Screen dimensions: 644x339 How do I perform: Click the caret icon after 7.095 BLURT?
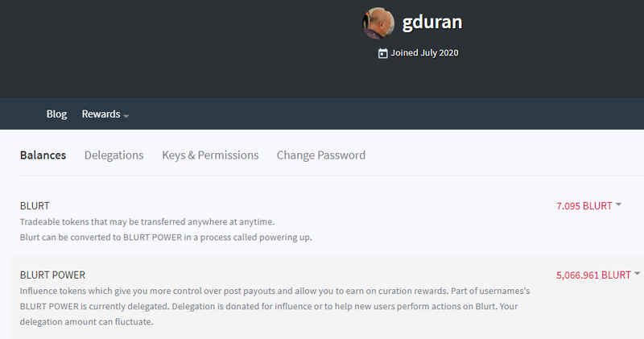pyautogui.click(x=618, y=205)
